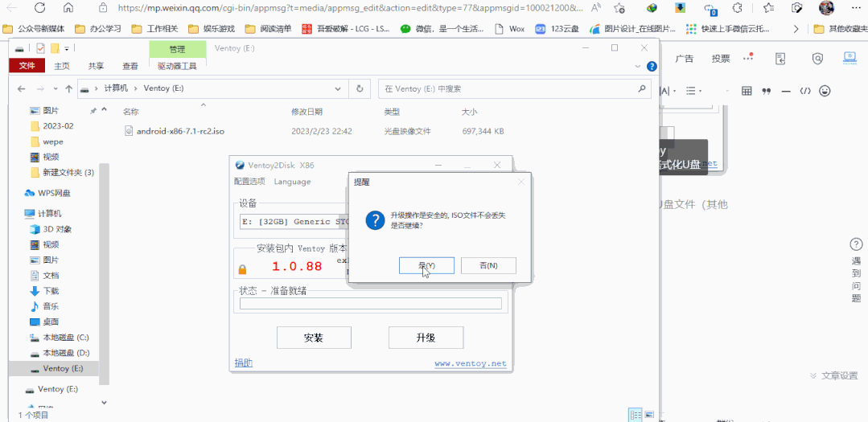Click the Explorer back arrow
The image size is (868, 422).
tap(22, 88)
